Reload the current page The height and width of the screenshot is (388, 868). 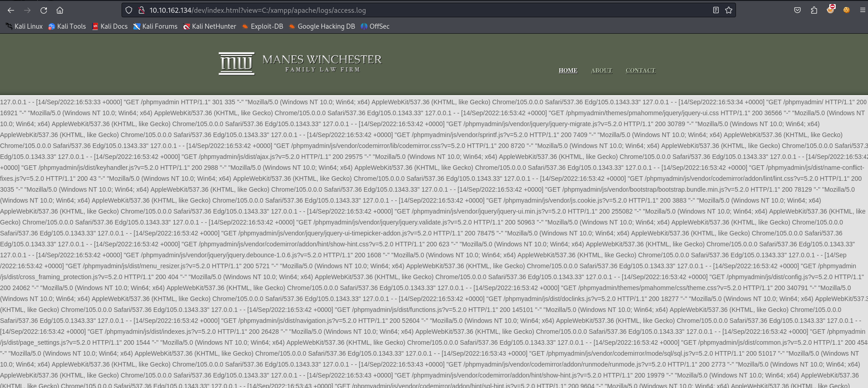point(44,10)
